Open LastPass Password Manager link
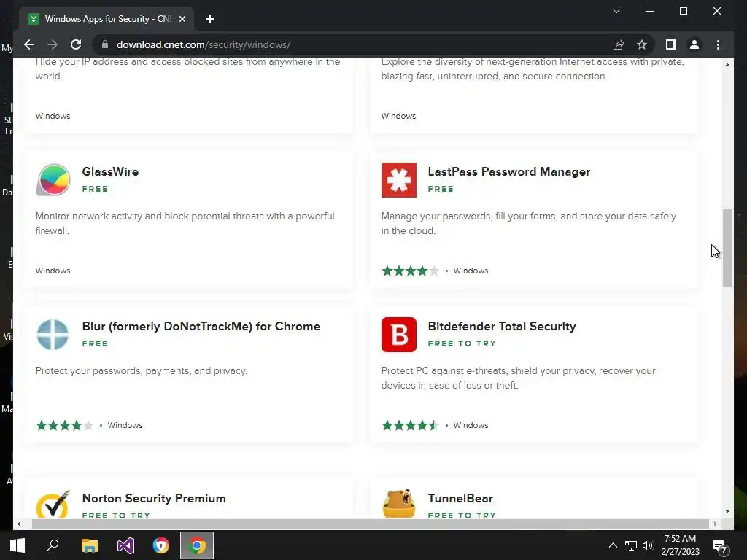The height and width of the screenshot is (560, 747). tap(508, 172)
